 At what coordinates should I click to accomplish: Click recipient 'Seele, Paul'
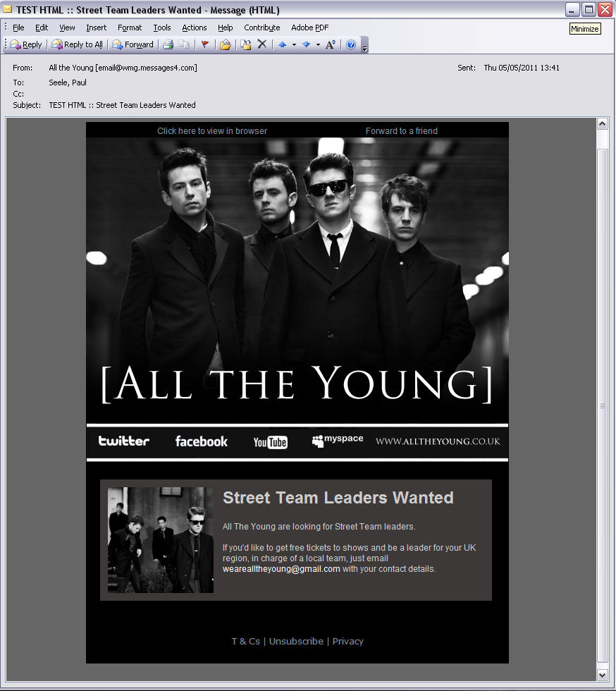[68, 82]
